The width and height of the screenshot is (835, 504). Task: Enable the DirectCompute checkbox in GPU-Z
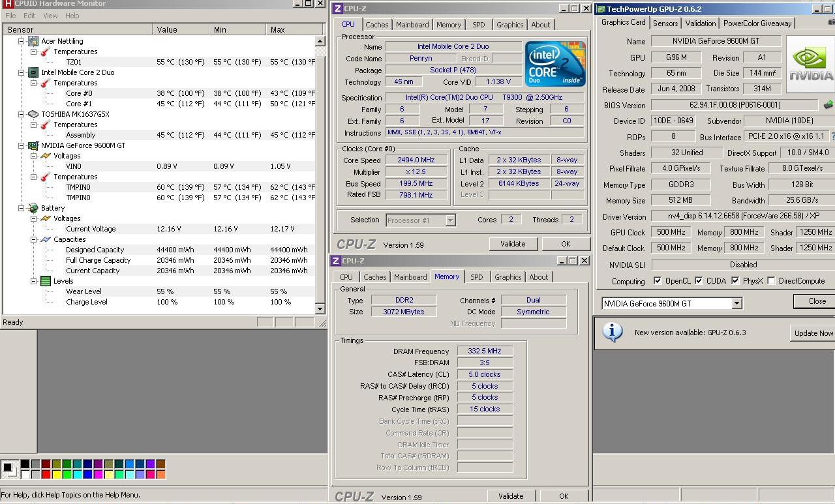pyautogui.click(x=771, y=280)
